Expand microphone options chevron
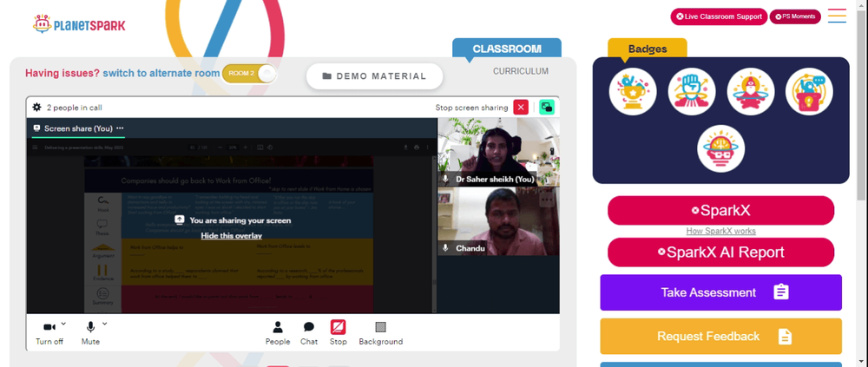 [105, 324]
